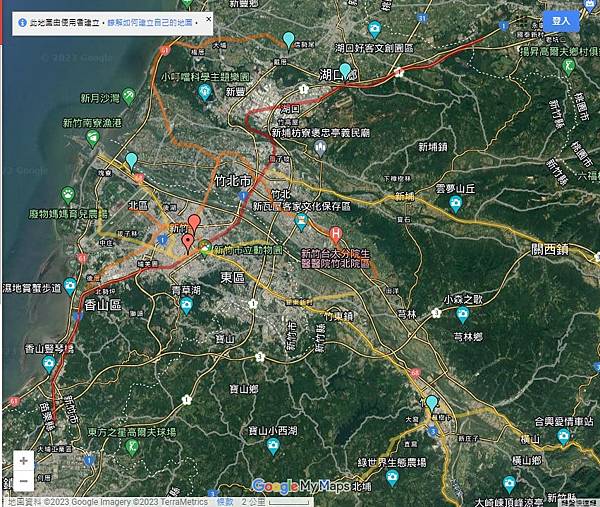Click the 新月沙灣 beach marker icon
This screenshot has width=600, height=507.
pos(129,96)
